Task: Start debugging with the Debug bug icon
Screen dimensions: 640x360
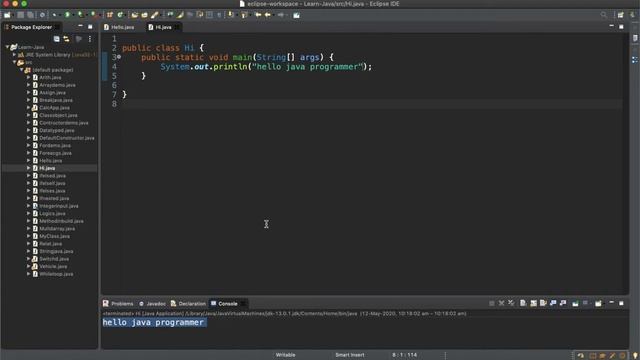Action: [54, 15]
